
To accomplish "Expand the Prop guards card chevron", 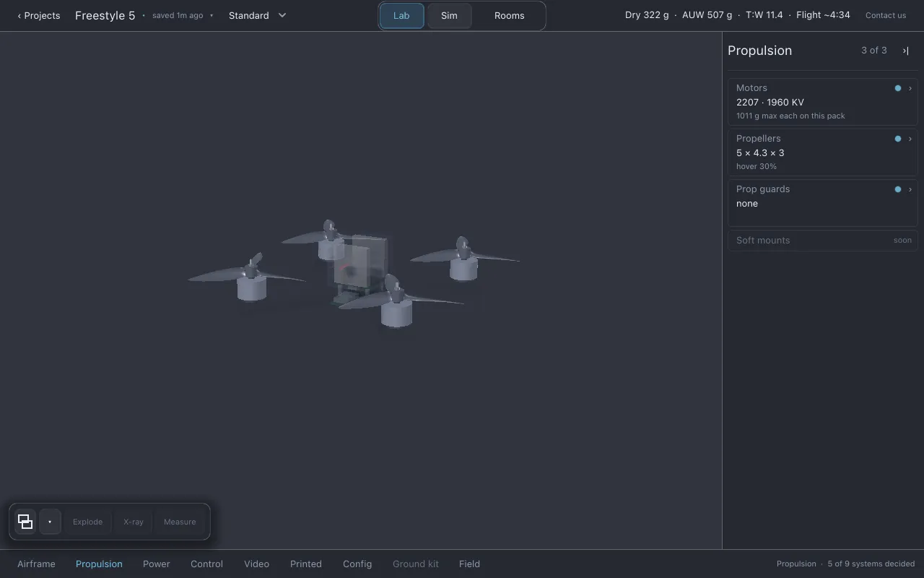I will click(910, 189).
